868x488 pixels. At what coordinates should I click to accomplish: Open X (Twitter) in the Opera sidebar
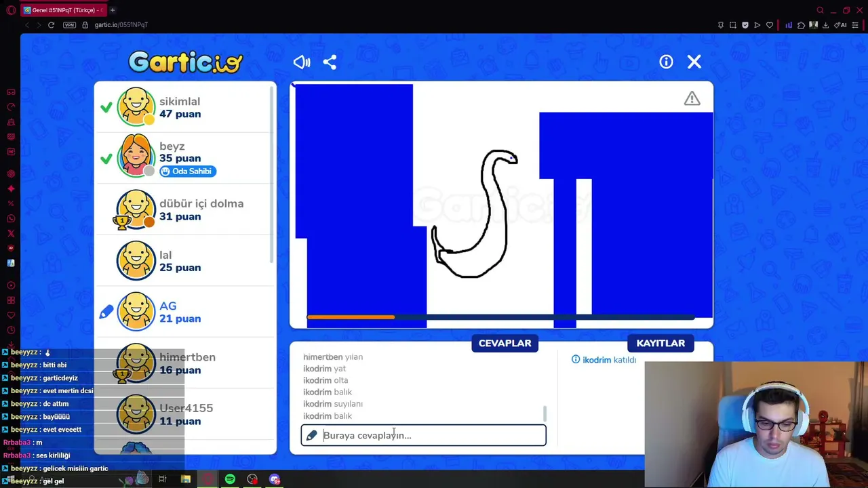point(11,233)
